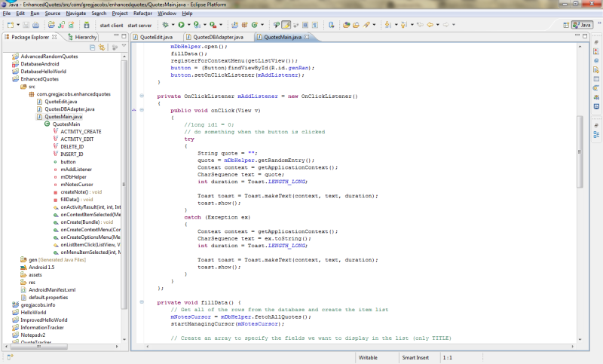Collapse the onClick method fold marker
The image size is (603, 364).
[x=141, y=110]
